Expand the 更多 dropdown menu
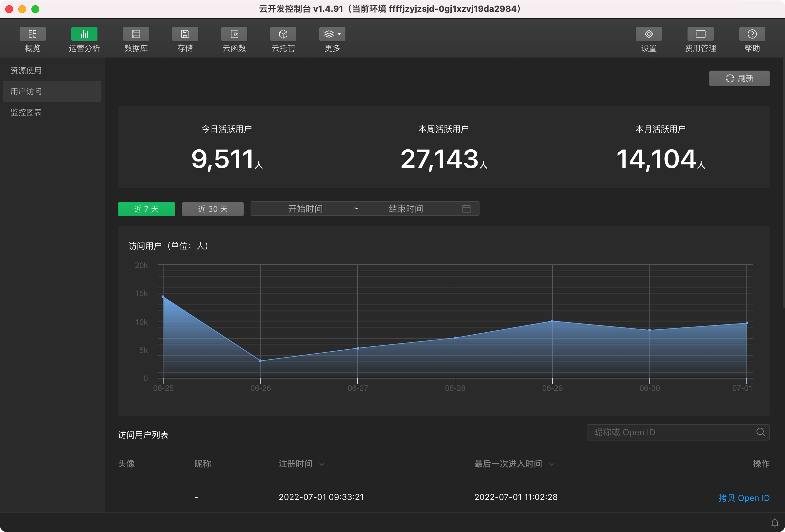This screenshot has height=532, width=785. tap(332, 34)
